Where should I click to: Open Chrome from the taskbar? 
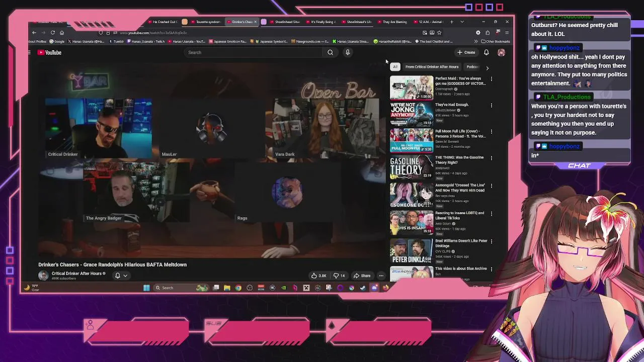click(238, 288)
